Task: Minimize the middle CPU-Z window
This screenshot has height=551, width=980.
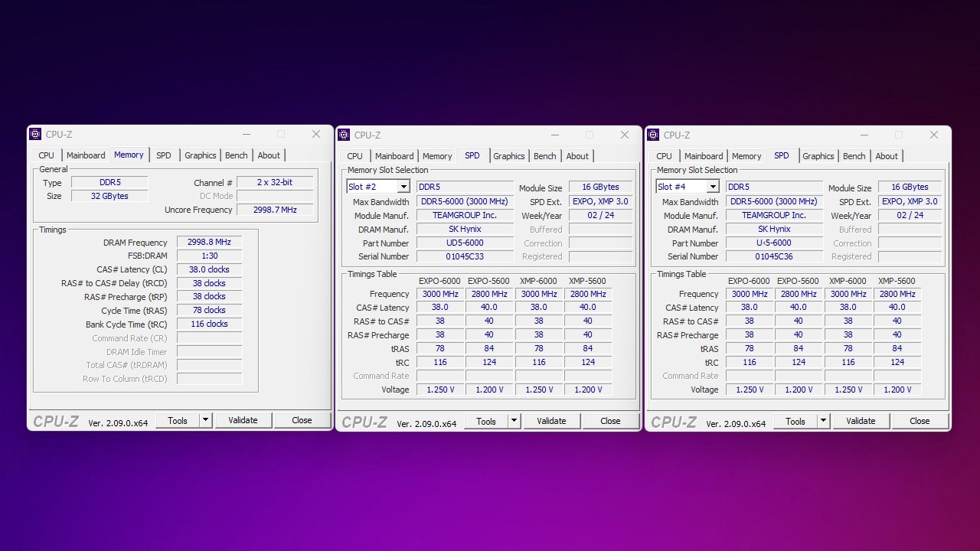Action: tap(554, 135)
